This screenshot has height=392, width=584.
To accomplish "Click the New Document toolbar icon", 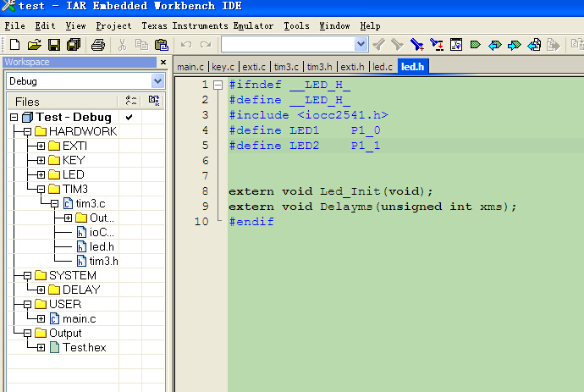I will [15, 45].
